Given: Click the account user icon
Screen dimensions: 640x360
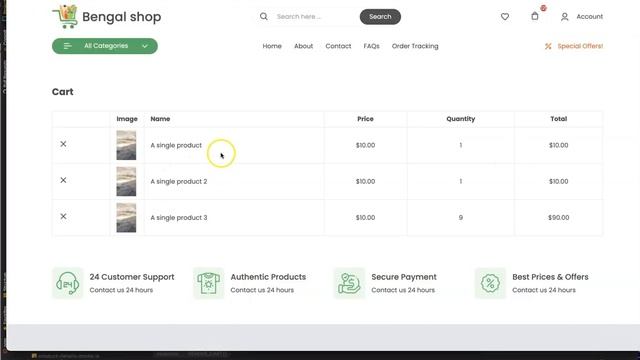Looking at the screenshot, I should [564, 17].
